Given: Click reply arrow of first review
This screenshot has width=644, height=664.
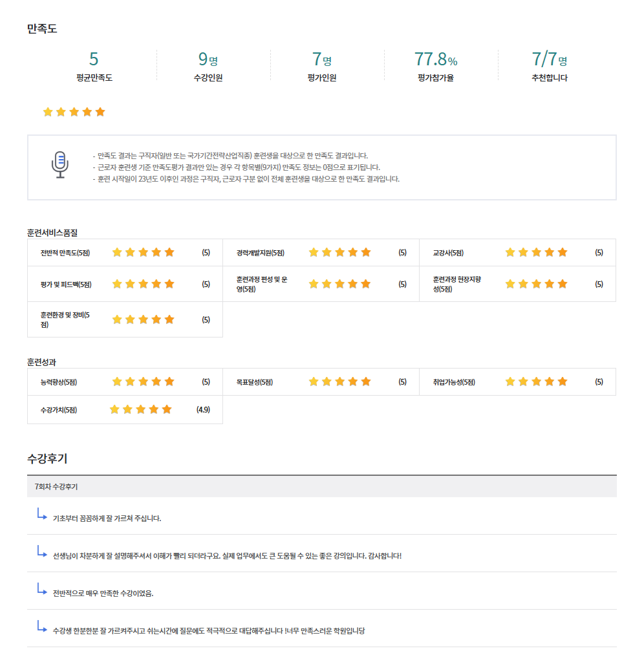Looking at the screenshot, I should [x=42, y=515].
